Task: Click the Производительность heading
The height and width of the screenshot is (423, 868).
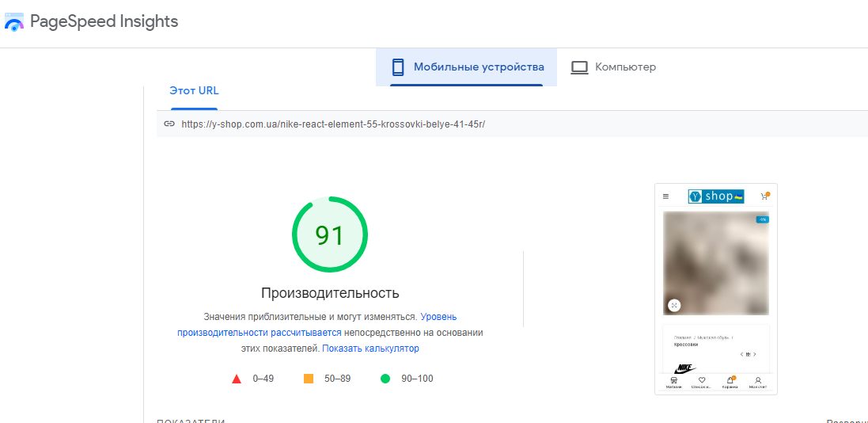Action: point(330,293)
